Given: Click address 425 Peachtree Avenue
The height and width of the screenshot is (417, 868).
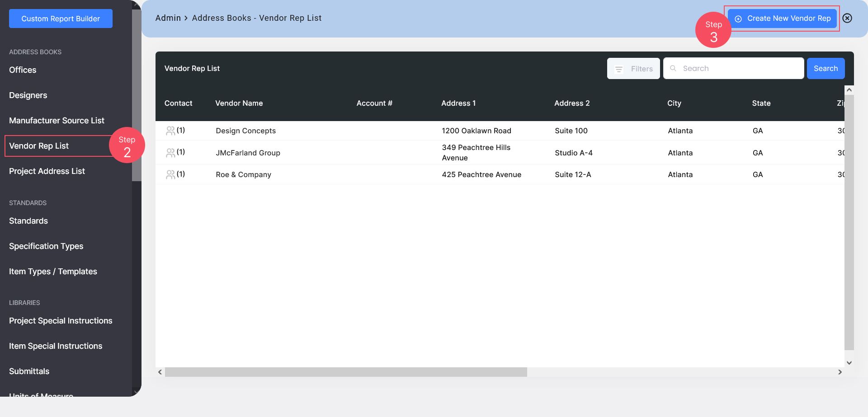Looking at the screenshot, I should [481, 174].
